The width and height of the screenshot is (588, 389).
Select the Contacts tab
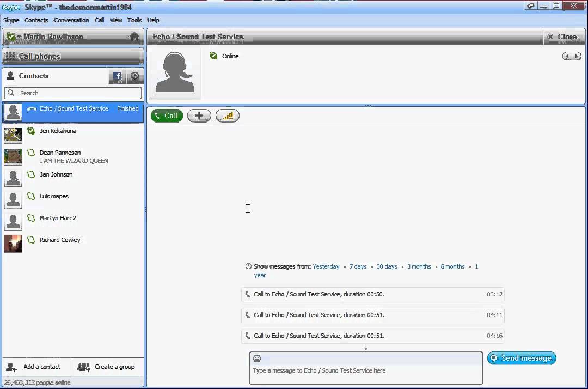click(55, 76)
